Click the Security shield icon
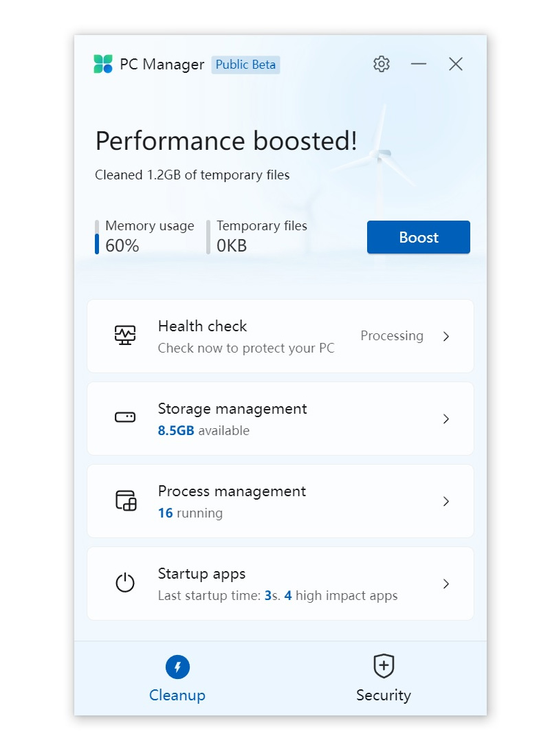The image size is (550, 756). tap(384, 666)
